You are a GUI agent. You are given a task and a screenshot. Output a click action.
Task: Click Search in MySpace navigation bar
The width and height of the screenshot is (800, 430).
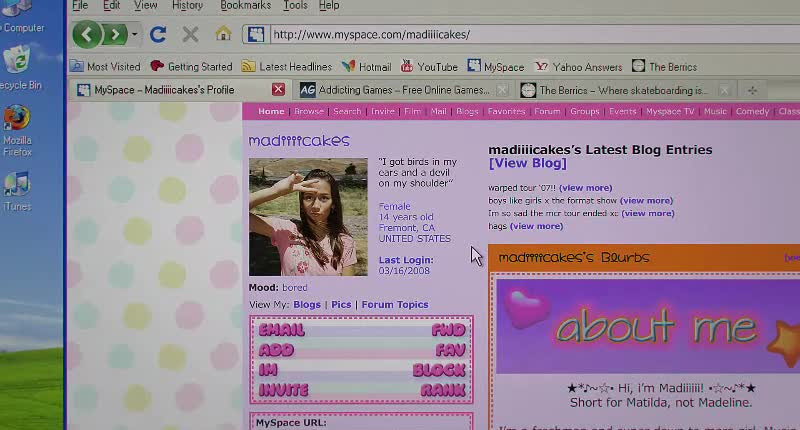pyautogui.click(x=347, y=111)
